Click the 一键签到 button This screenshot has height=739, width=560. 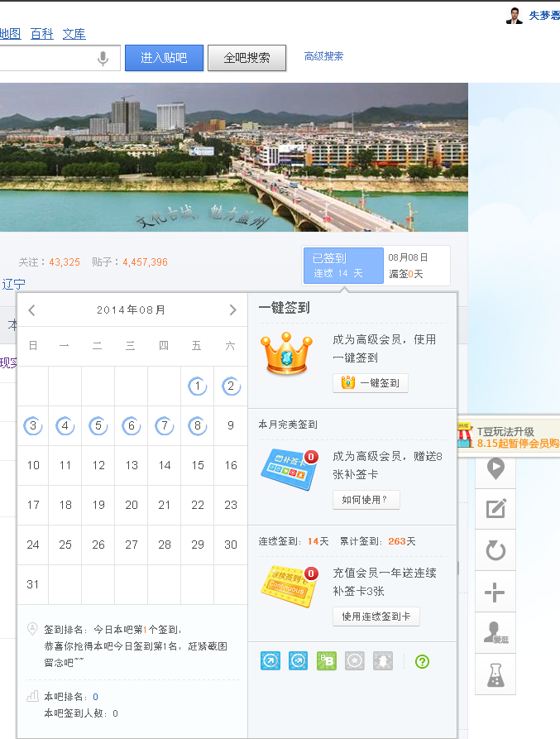point(371,382)
